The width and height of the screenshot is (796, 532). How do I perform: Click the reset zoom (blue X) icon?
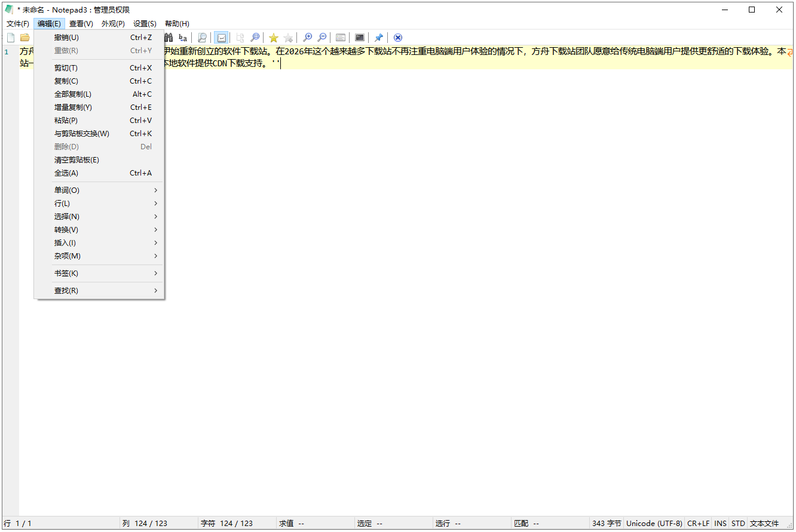click(x=397, y=37)
